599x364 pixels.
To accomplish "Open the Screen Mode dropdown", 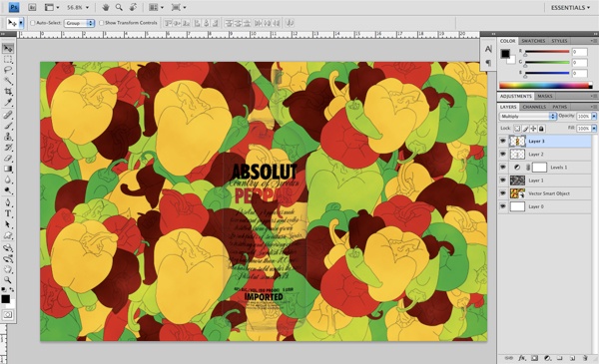I will [179, 7].
